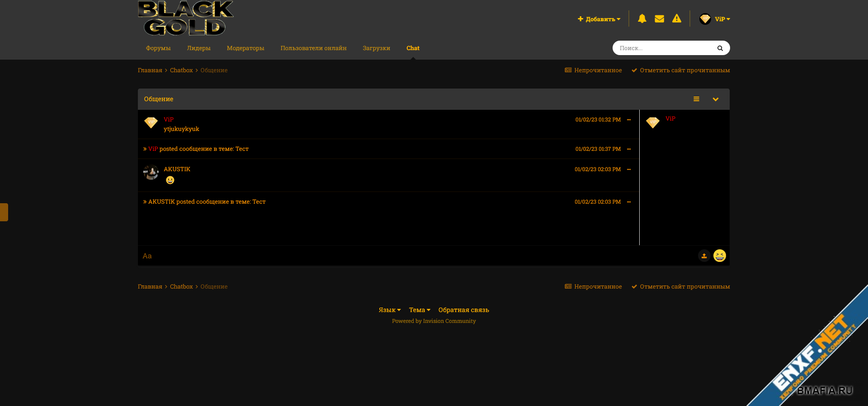This screenshot has height=406, width=868.
Task: Open the Обратная связь link
Action: click(x=463, y=310)
